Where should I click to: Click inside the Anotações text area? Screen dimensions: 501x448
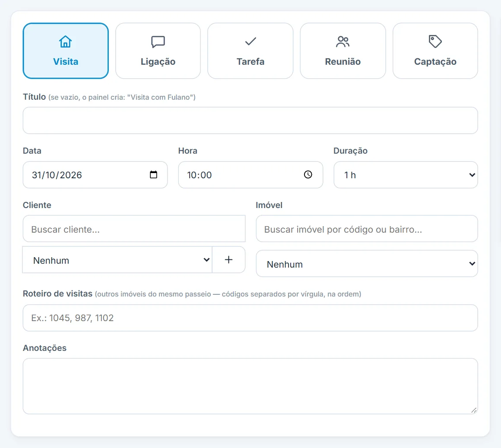tap(250, 386)
